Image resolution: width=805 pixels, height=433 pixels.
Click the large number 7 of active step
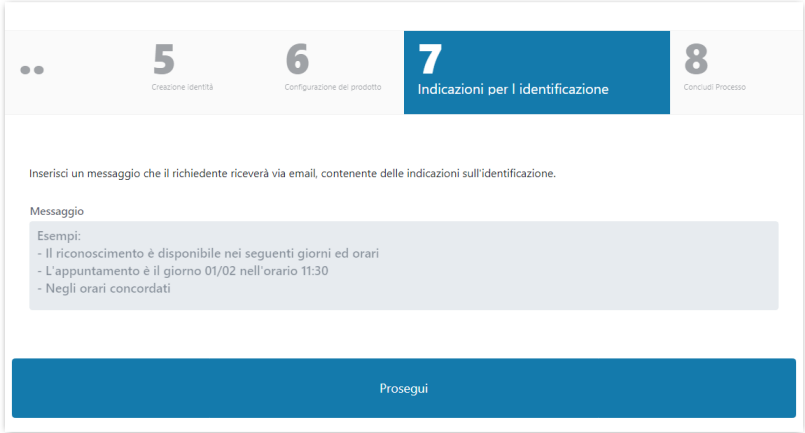click(429, 60)
